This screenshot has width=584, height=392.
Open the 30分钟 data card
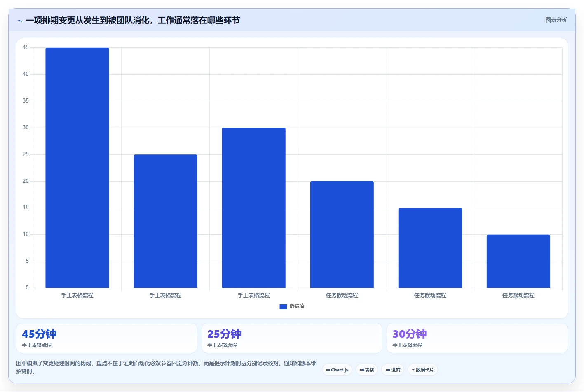click(477, 338)
